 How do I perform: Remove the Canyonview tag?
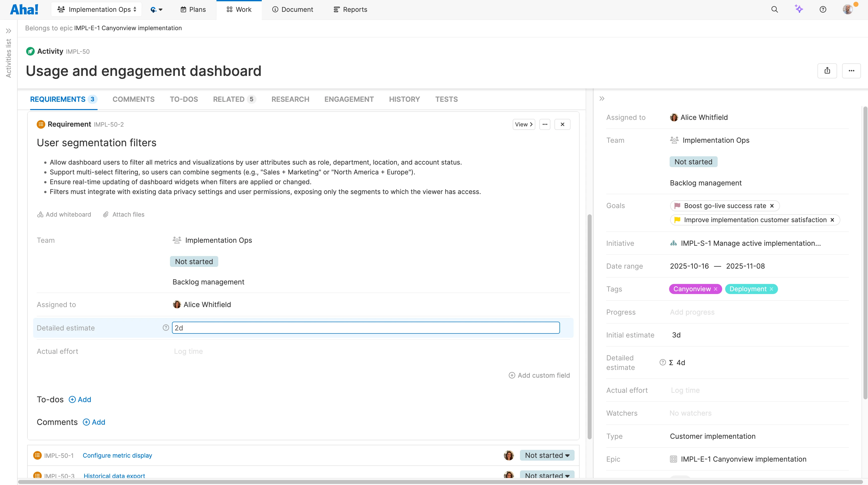click(715, 289)
